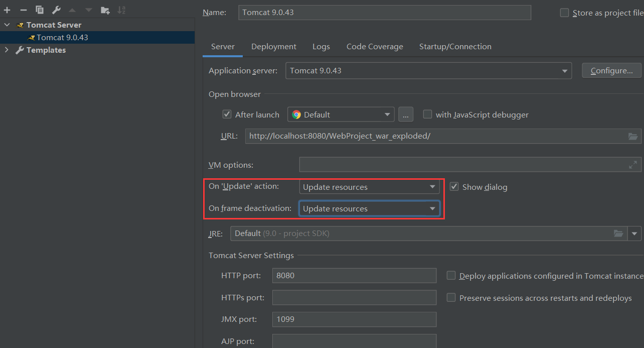Image resolution: width=644 pixels, height=348 pixels.
Task: Switch to Deployment tab
Action: pyautogui.click(x=274, y=47)
